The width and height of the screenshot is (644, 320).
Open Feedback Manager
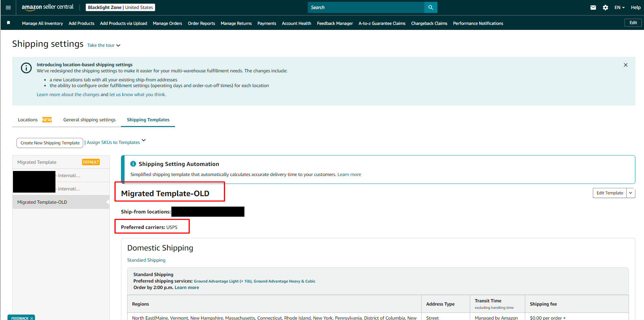[335, 23]
